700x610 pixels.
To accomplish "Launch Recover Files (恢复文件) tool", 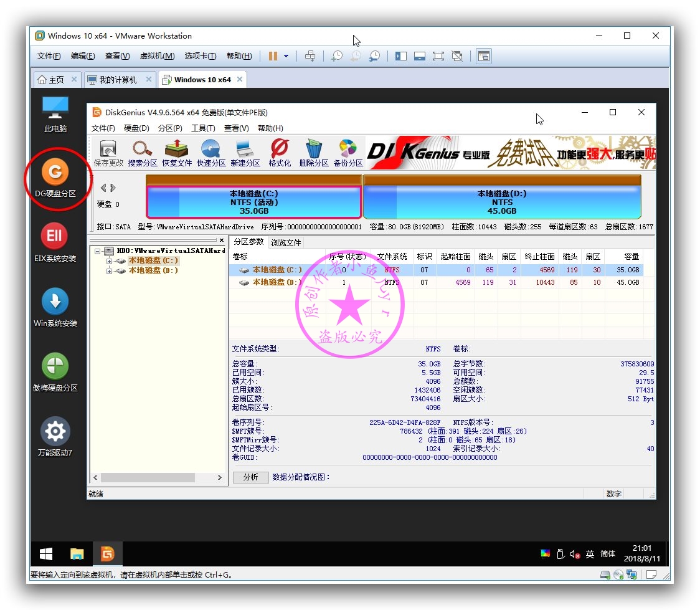I will pyautogui.click(x=177, y=153).
